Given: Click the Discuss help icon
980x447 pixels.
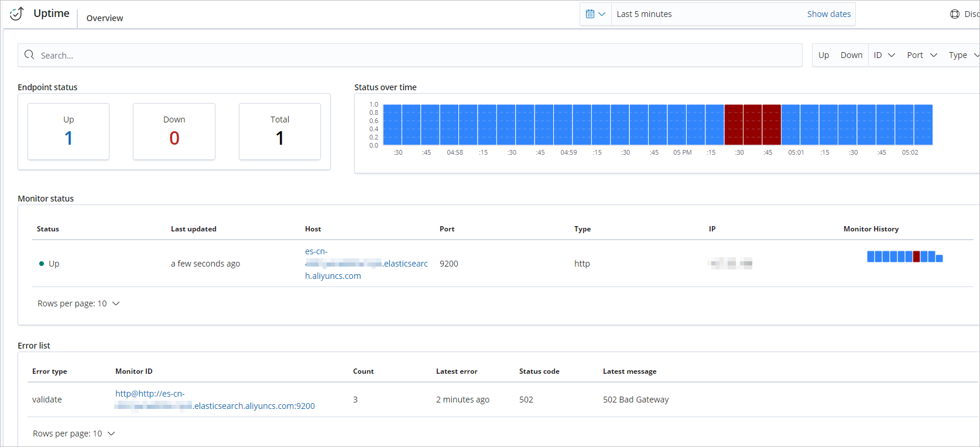Looking at the screenshot, I should pos(955,14).
